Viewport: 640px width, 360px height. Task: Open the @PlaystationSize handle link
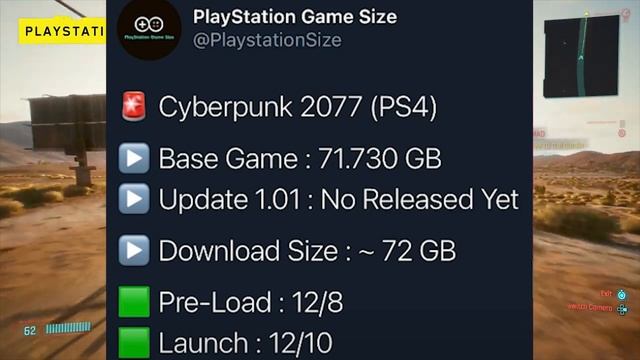coord(267,40)
